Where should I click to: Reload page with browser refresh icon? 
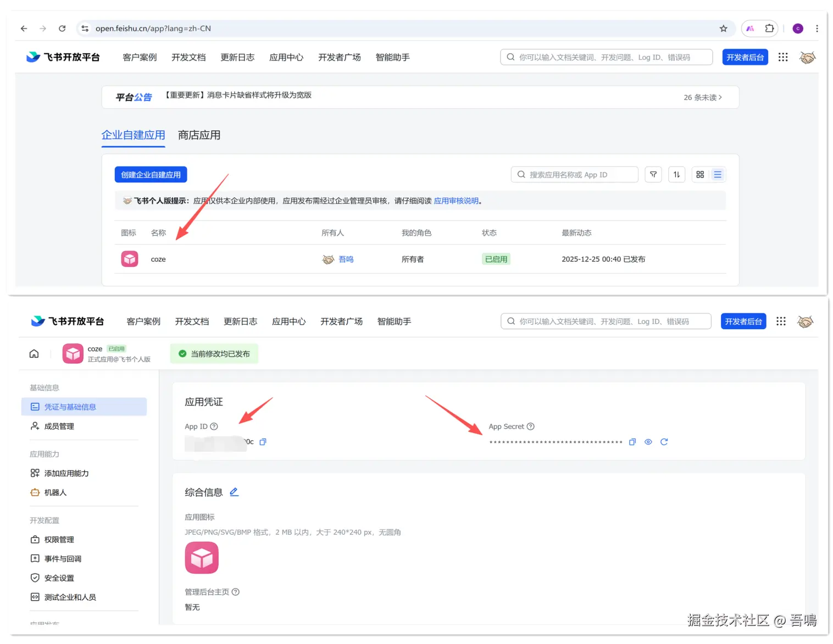tap(62, 29)
